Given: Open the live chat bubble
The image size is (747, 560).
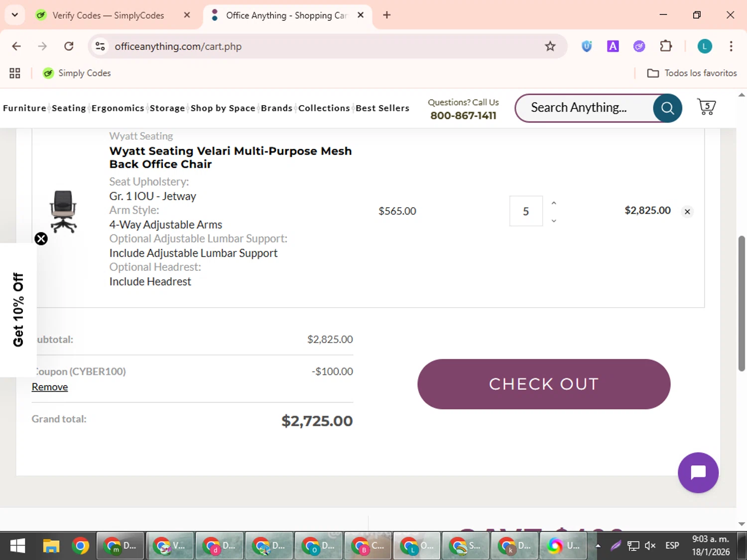Looking at the screenshot, I should [x=698, y=472].
